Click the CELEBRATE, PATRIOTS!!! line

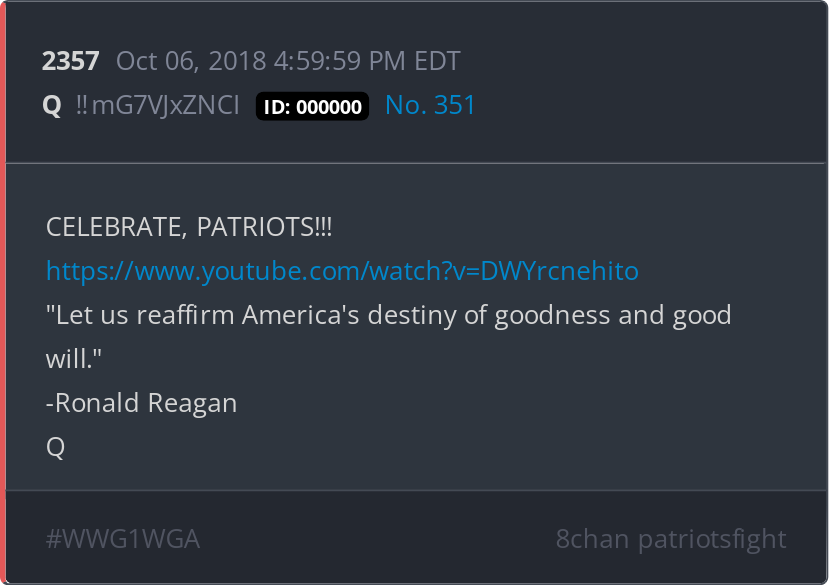[189, 227]
